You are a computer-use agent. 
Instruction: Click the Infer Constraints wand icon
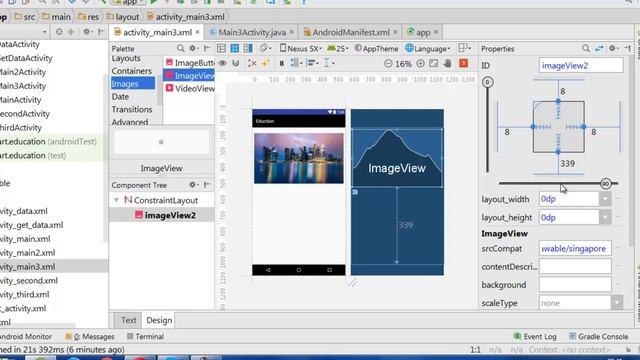pos(265,63)
